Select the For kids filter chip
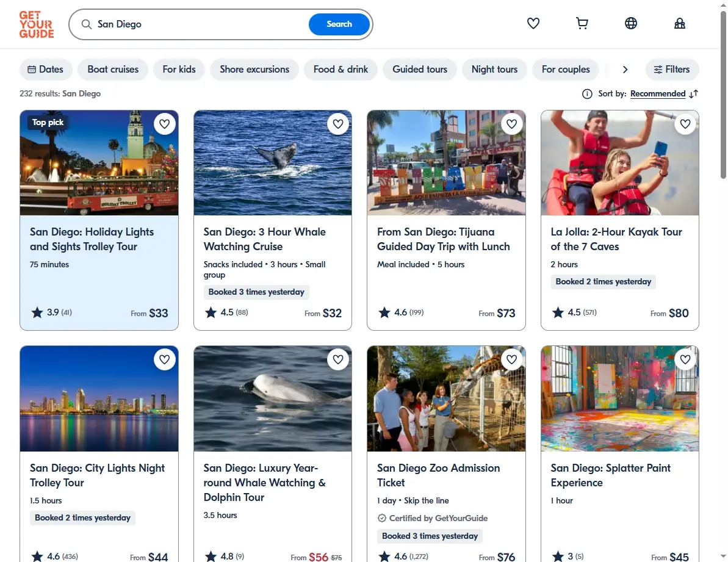The image size is (728, 562). 179,69
